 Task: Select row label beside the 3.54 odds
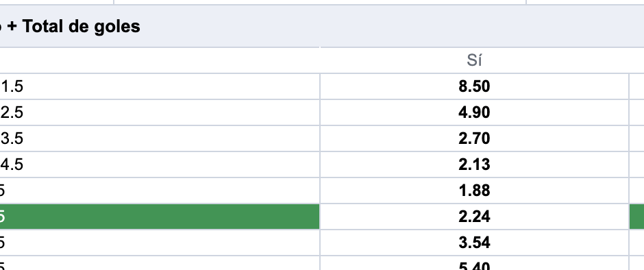(x=160, y=243)
